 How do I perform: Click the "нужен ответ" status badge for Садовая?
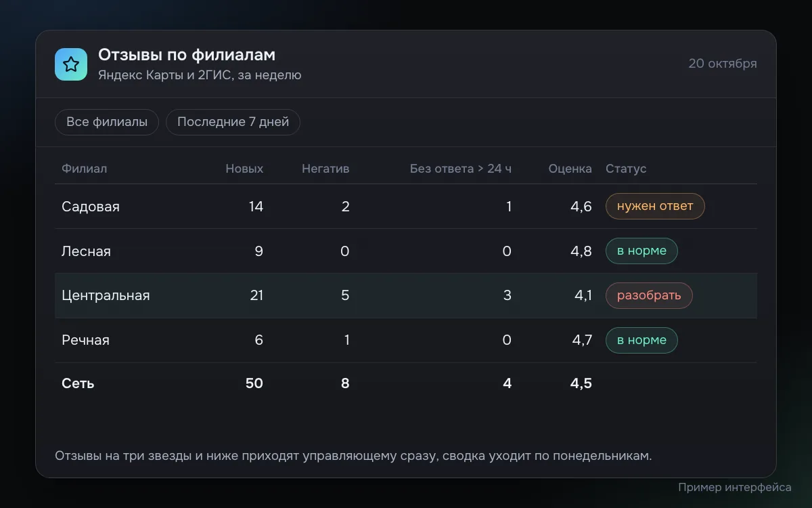(655, 206)
